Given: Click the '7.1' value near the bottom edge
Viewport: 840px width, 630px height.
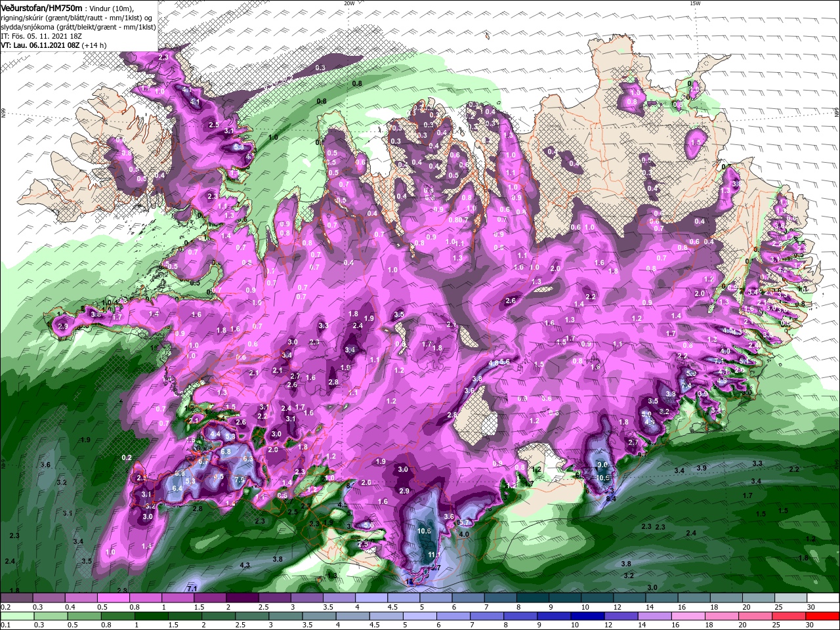Looking at the screenshot, I should [x=192, y=589].
